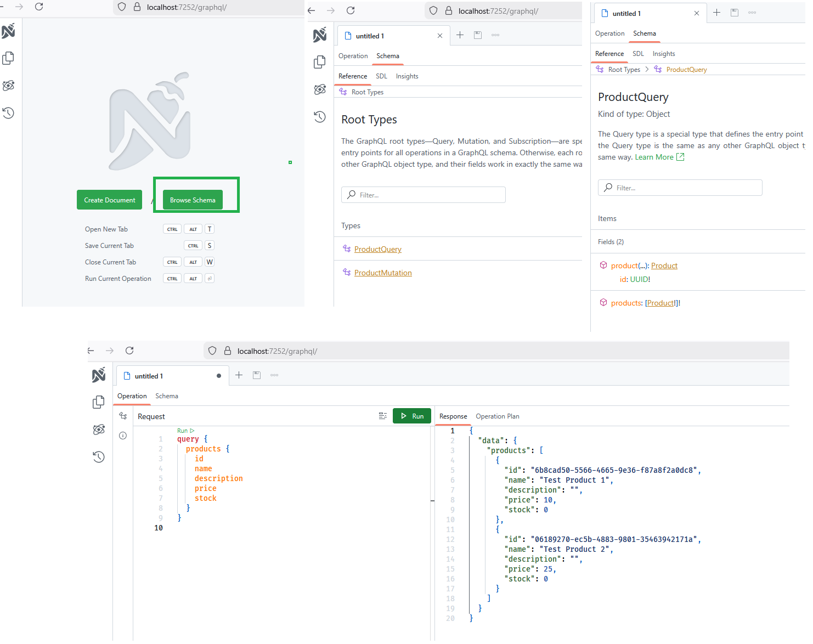
Task: Click the info icon left of the query editor
Action: 123,436
